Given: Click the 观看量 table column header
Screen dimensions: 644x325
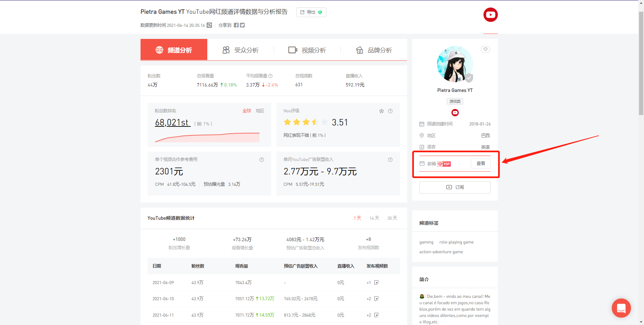Looking at the screenshot, I should point(241,266).
